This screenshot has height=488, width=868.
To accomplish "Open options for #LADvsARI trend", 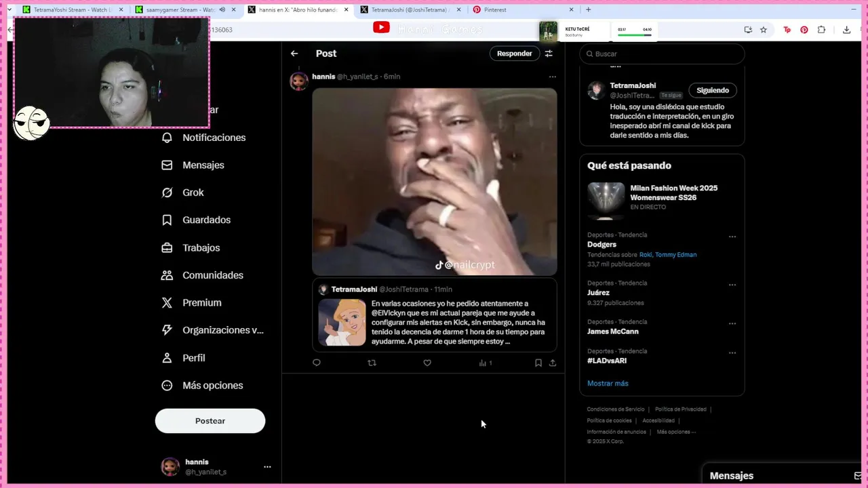I will pyautogui.click(x=732, y=353).
